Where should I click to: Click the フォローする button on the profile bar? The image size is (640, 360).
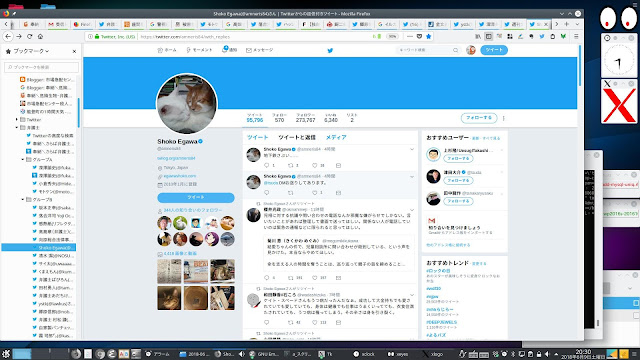[x=479, y=118]
